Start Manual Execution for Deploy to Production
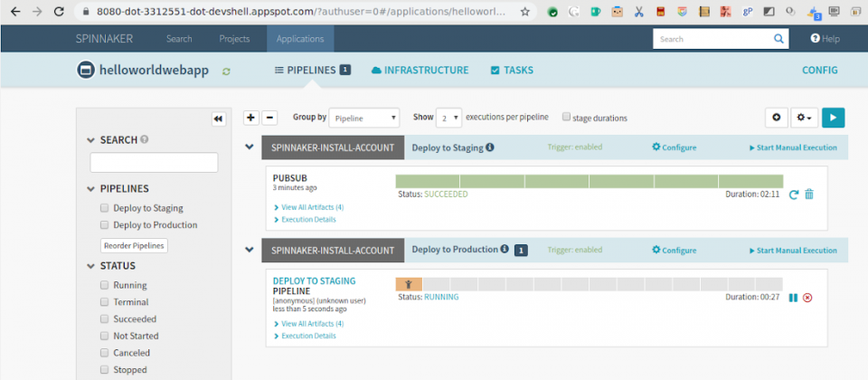Screen dimensions: 868x380 [793, 251]
